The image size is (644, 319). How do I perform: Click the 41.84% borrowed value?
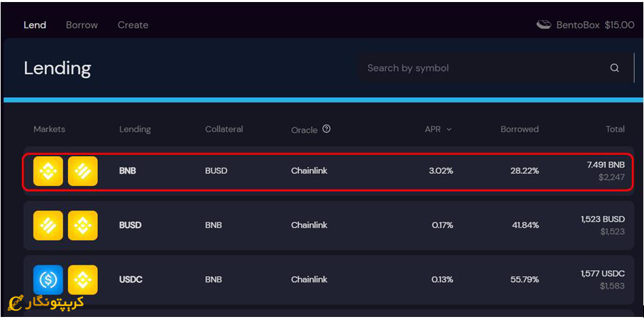tap(524, 225)
